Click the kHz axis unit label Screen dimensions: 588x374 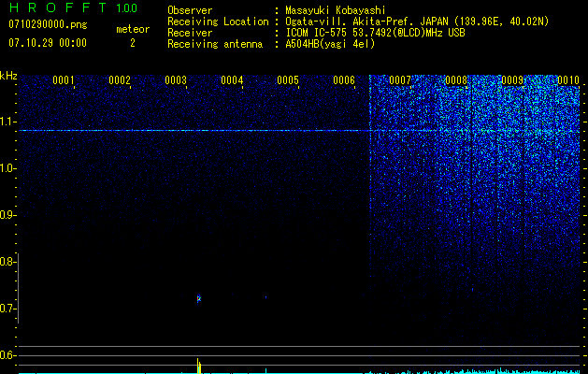[x=8, y=76]
